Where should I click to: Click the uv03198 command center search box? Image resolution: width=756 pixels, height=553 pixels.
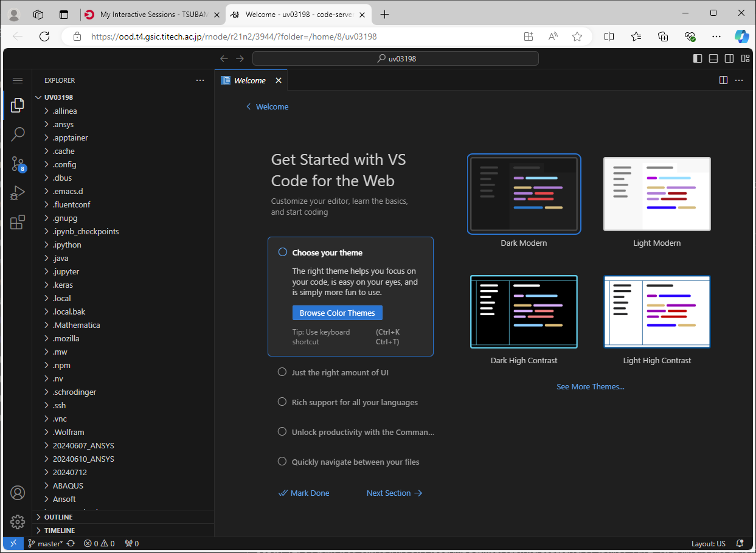point(395,59)
